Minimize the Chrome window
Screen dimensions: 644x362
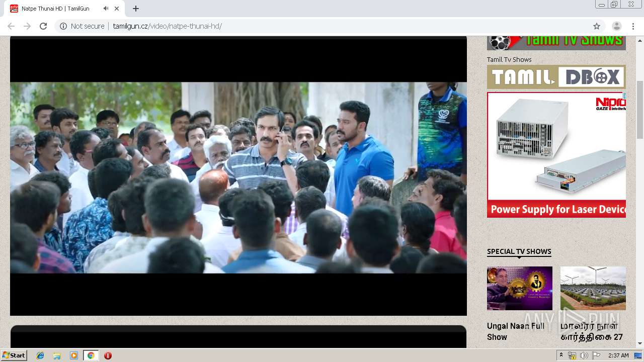(x=602, y=5)
